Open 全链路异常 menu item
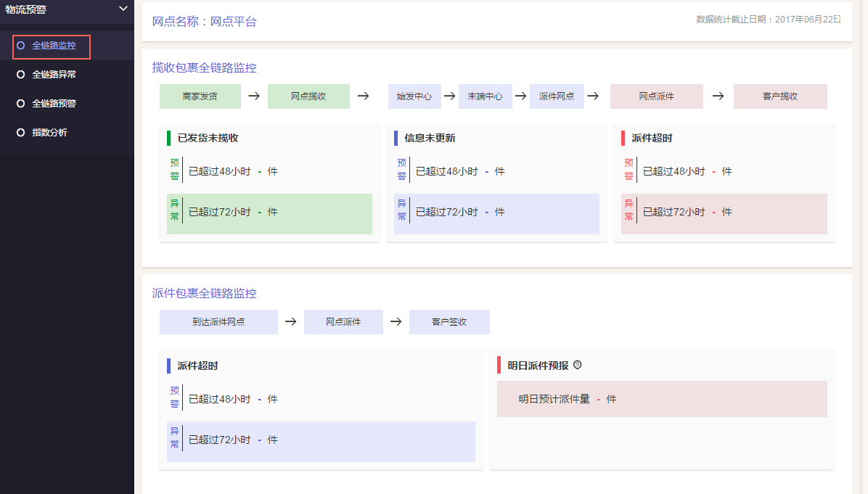This screenshot has height=494, width=868. pyautogui.click(x=54, y=74)
